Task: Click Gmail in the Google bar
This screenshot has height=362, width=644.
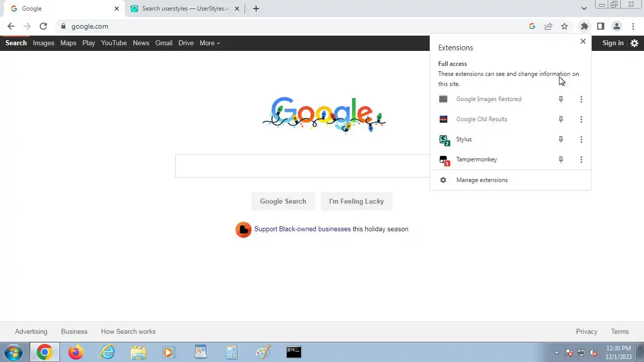Action: [164, 43]
